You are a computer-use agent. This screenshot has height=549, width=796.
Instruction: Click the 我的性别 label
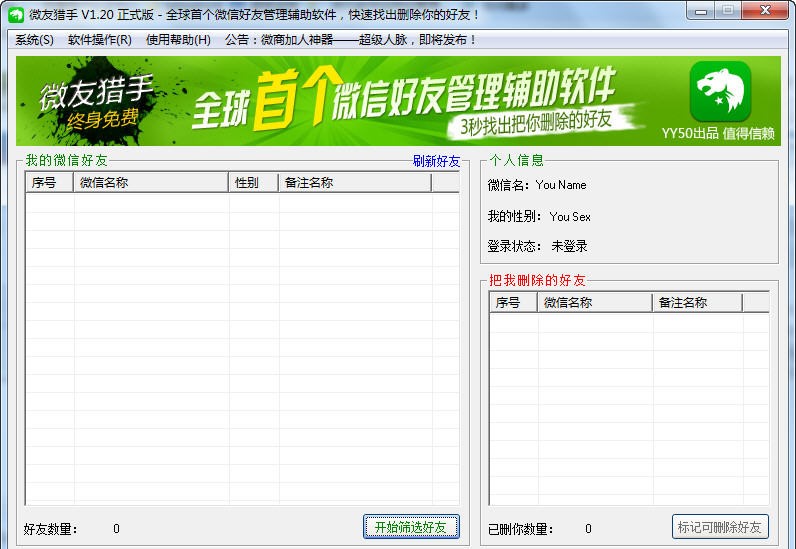coord(514,217)
